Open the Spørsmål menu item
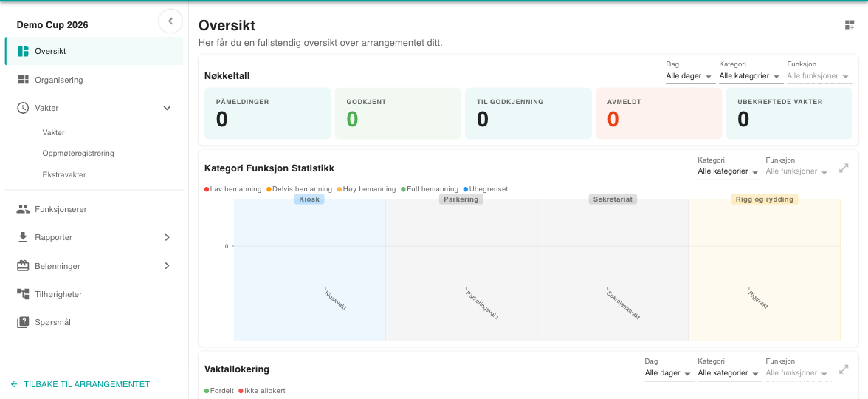 (94, 322)
